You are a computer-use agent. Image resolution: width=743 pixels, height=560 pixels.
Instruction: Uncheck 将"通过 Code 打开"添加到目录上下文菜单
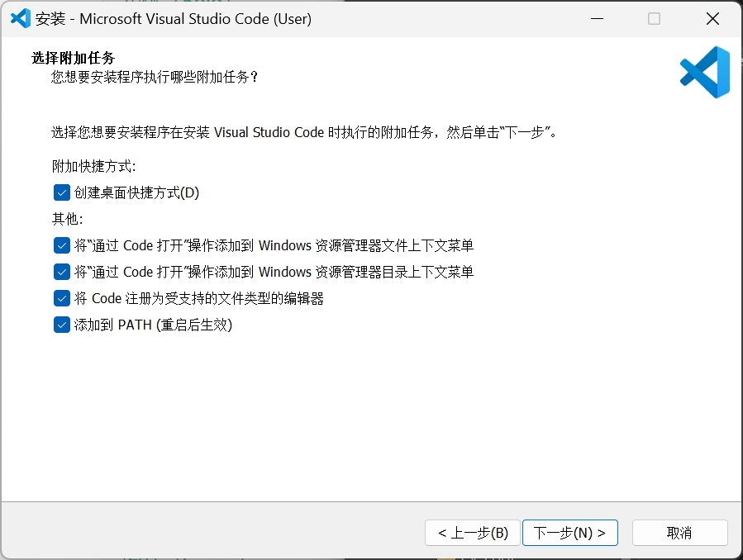click(x=61, y=271)
